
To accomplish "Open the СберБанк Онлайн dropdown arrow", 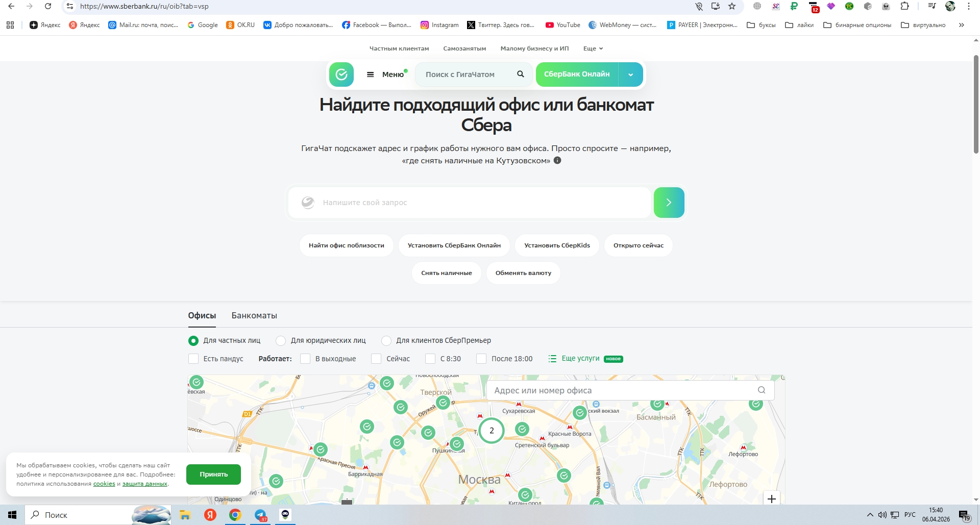I will pos(630,74).
